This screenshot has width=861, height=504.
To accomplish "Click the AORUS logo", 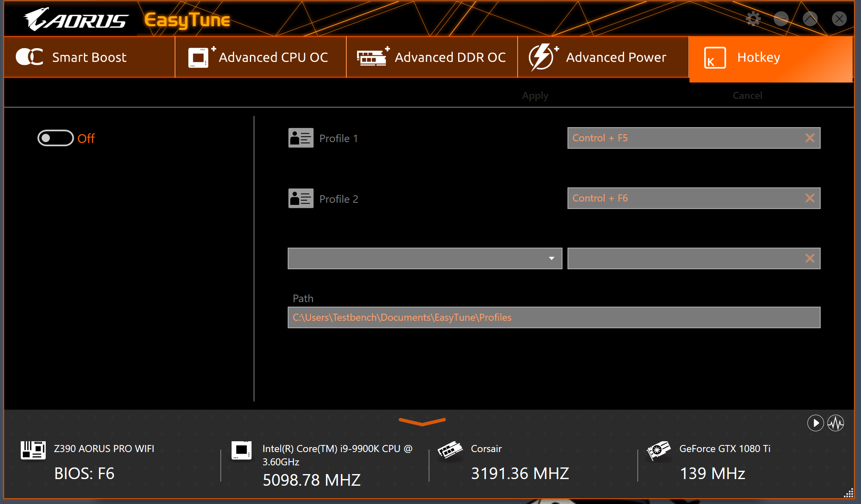I will 76,20.
